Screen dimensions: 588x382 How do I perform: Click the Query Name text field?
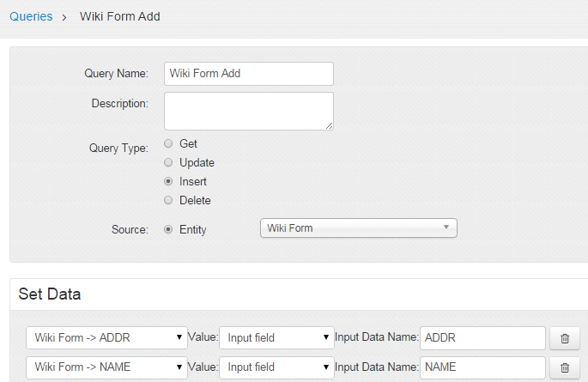pyautogui.click(x=249, y=74)
